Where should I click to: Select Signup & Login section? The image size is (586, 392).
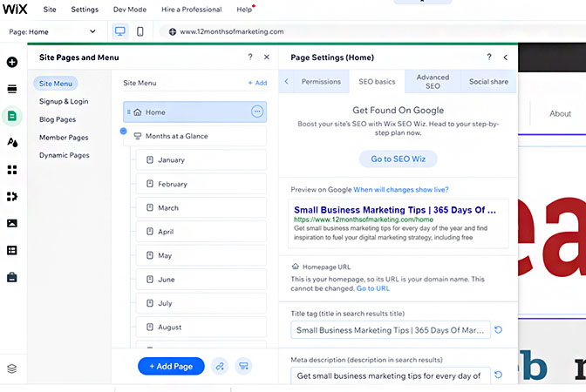tap(64, 101)
